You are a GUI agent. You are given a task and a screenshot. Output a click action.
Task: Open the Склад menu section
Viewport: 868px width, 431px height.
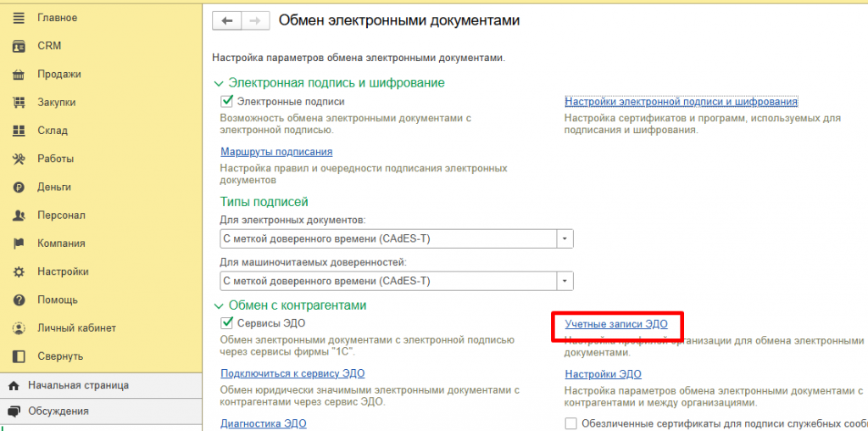tap(53, 131)
